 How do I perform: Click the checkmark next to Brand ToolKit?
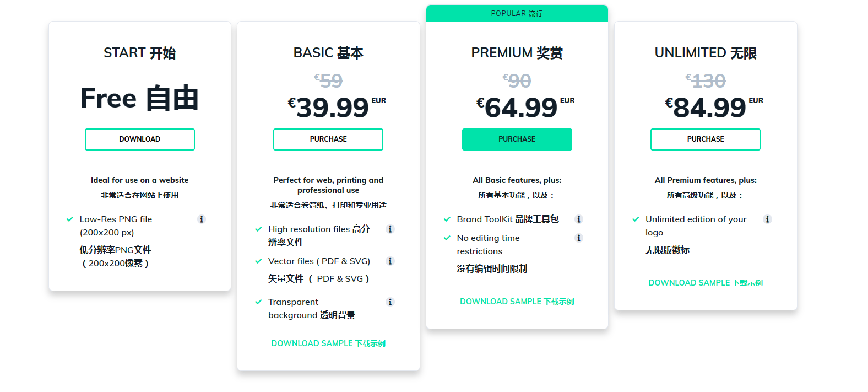click(447, 219)
